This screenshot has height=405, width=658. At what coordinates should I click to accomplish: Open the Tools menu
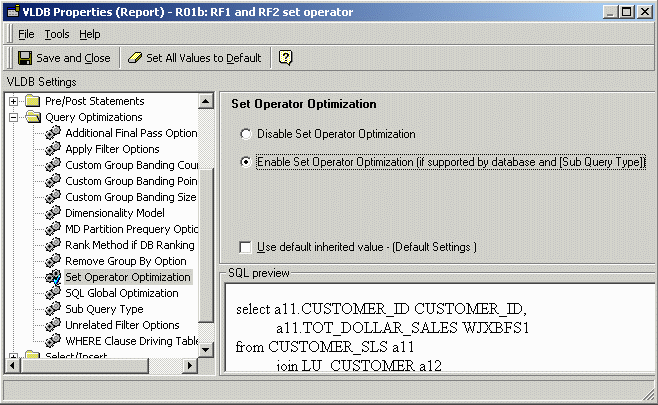coord(57,34)
